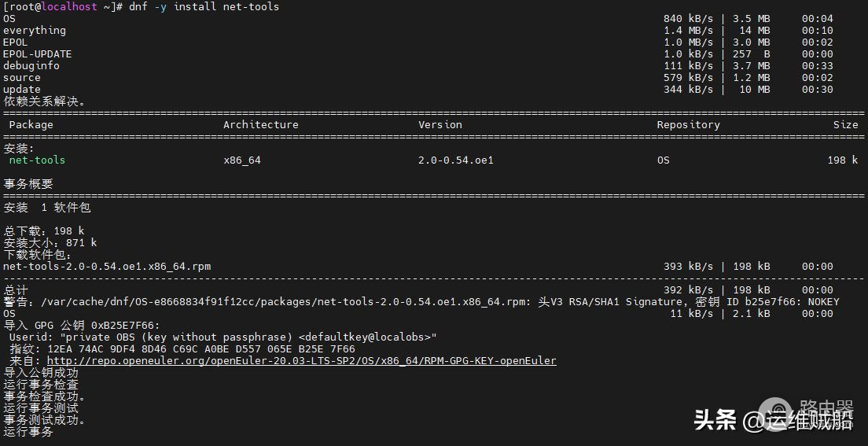Select the Size column header

[x=845, y=125]
